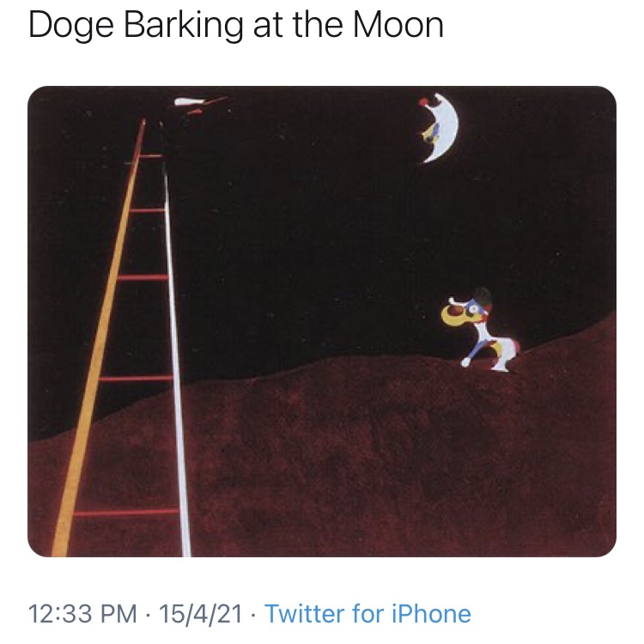Click the top red rung of the ladder
644x644 pixels.
pos(150,156)
